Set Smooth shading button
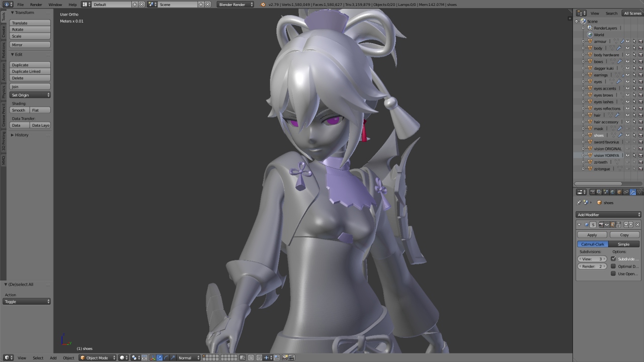644x362 pixels. (19, 110)
